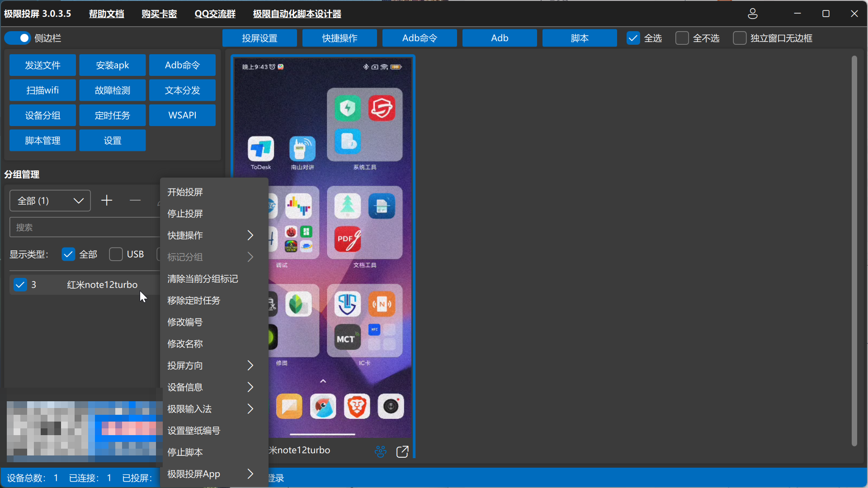Expand 投屏方向 submenu arrow

coord(250,366)
